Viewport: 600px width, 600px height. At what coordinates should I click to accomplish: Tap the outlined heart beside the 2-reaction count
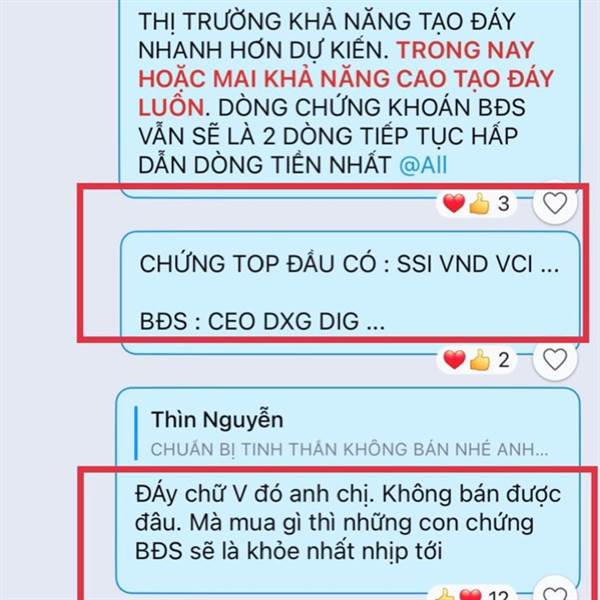click(555, 360)
